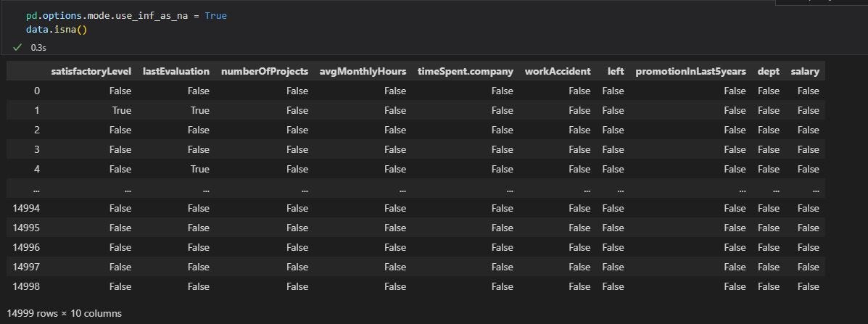
Task: Select the left column header
Action: (616, 71)
